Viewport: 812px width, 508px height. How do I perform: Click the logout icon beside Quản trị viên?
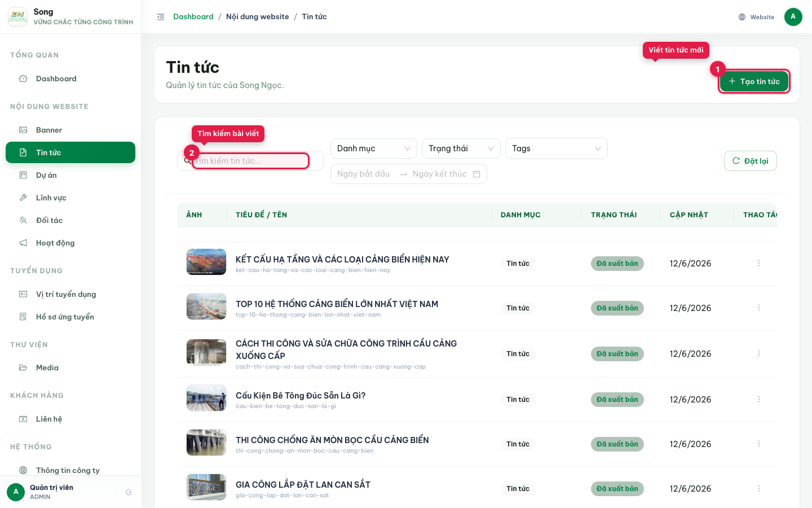point(129,492)
